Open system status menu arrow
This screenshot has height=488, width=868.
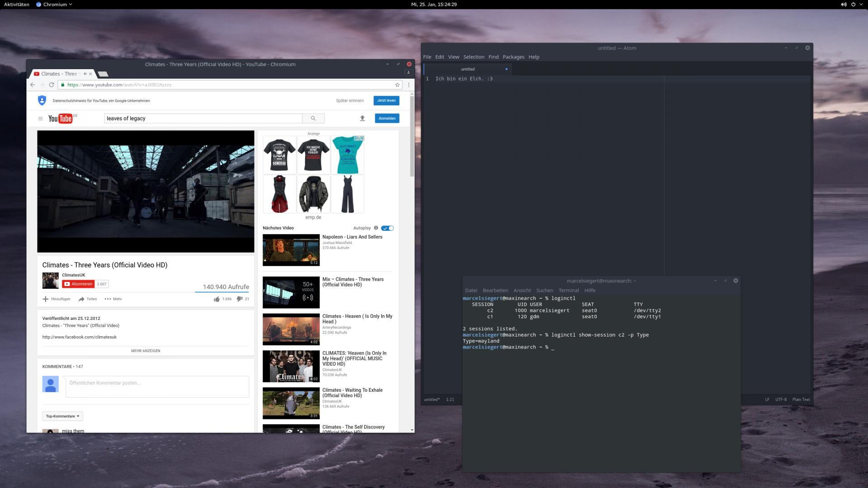click(x=861, y=4)
